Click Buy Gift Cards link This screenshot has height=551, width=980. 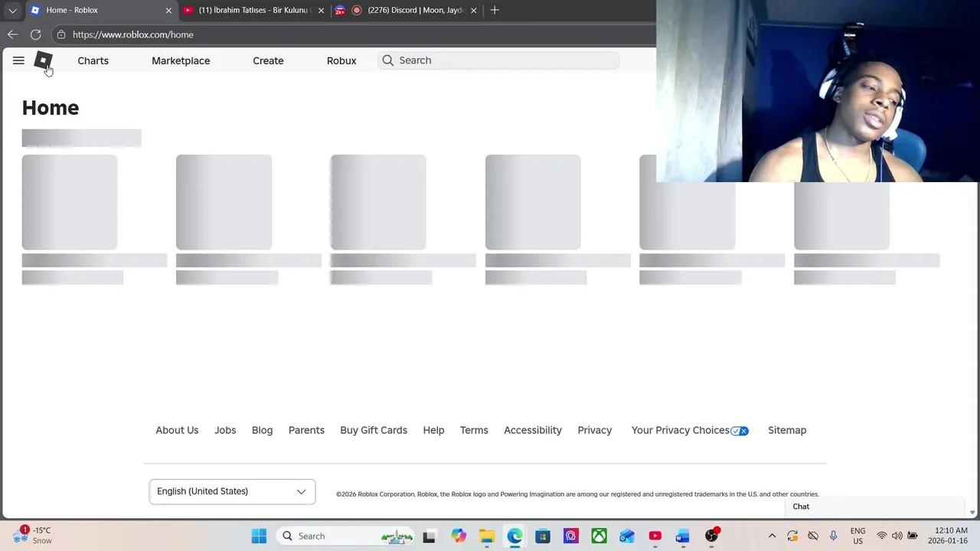[374, 430]
